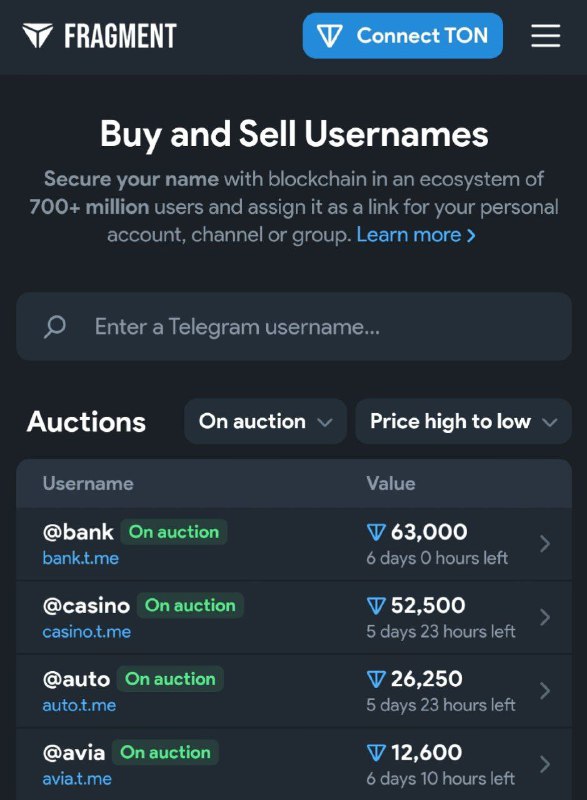Open the bank.t.me link

[81, 558]
